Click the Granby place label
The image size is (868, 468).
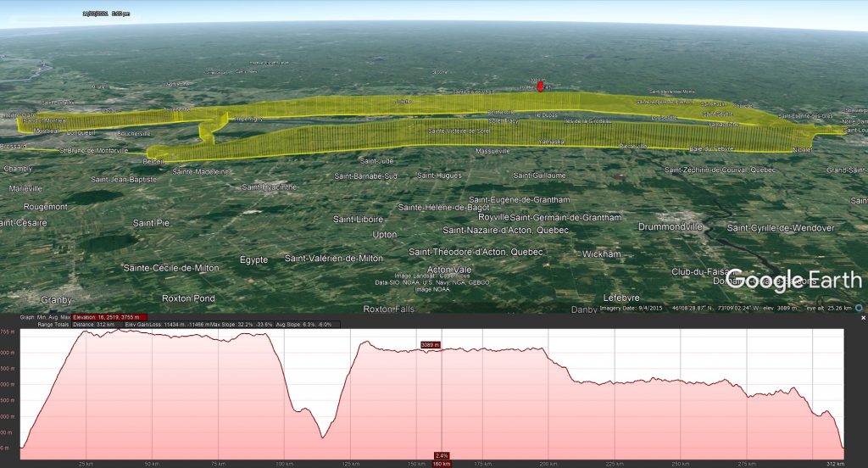(57, 299)
